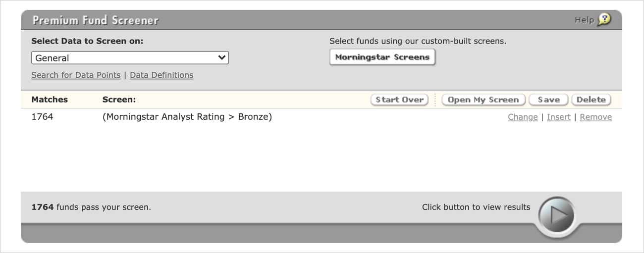Viewport: 644px width, 253px height.
Task: Open the Search for Data Points link
Action: pyautogui.click(x=76, y=75)
